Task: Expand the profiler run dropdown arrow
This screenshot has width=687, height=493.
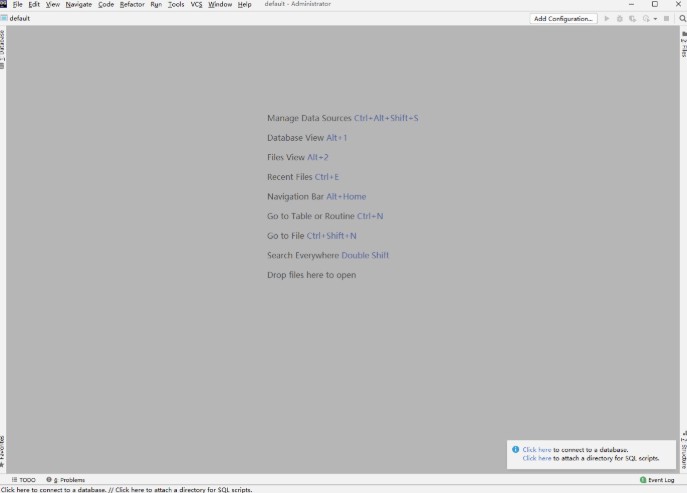Action: (655, 18)
